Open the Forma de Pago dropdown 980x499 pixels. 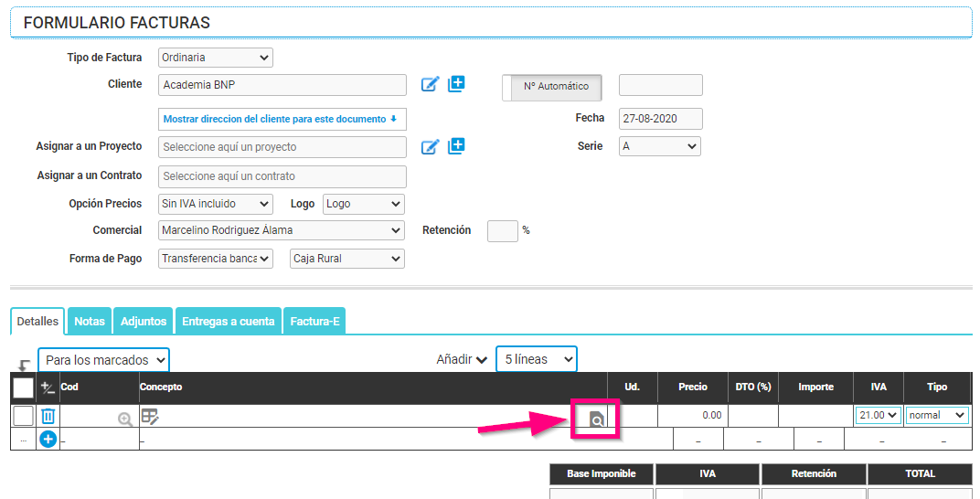pyautogui.click(x=216, y=259)
